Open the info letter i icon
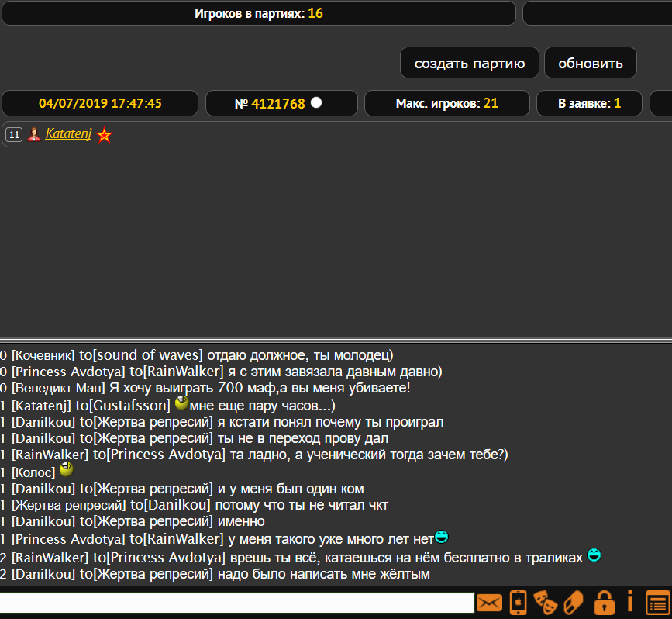This screenshot has height=619, width=672. 630,601
